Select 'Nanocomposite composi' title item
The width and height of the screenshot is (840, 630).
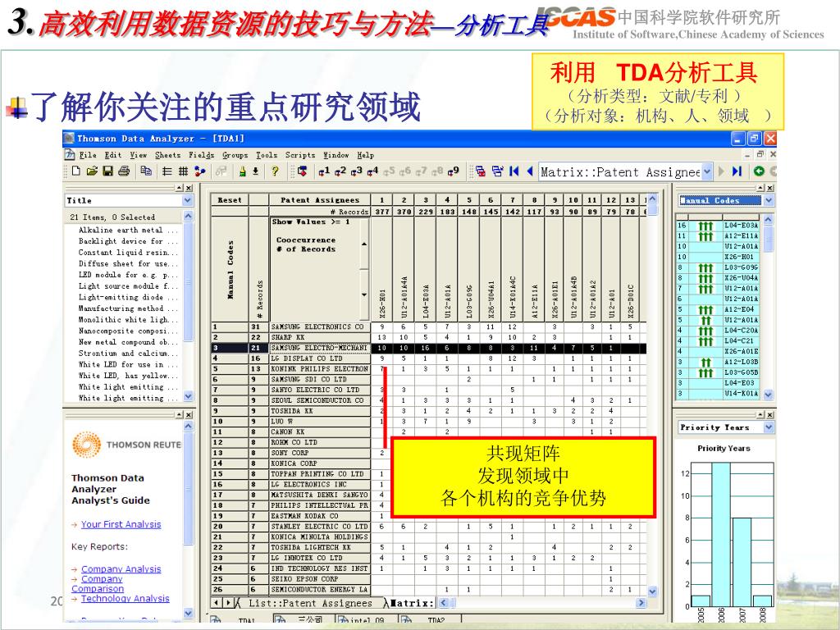[127, 331]
